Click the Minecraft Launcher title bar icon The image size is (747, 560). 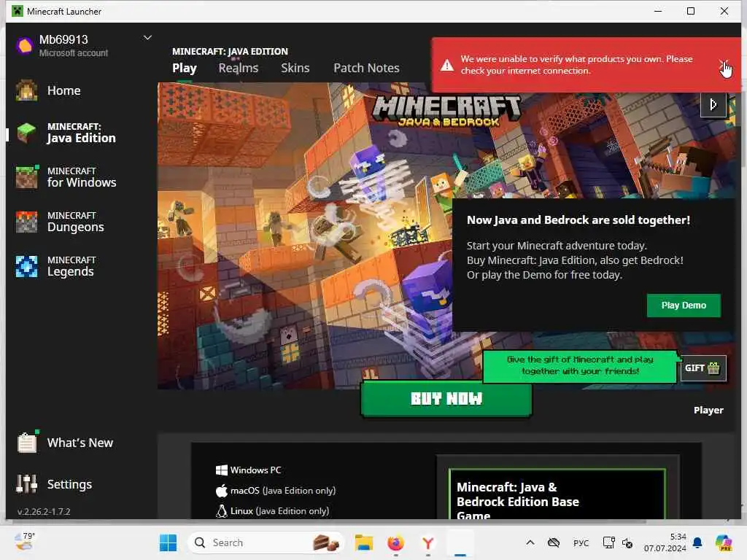click(18, 11)
